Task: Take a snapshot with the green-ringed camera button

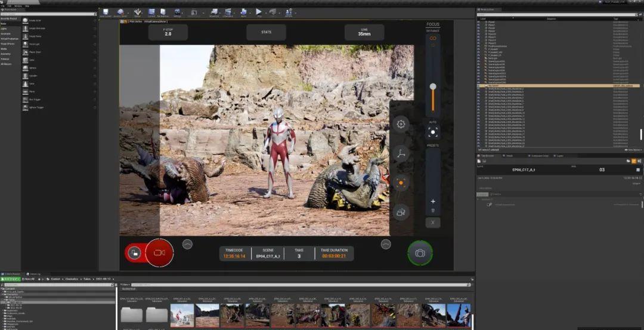Action: point(420,253)
